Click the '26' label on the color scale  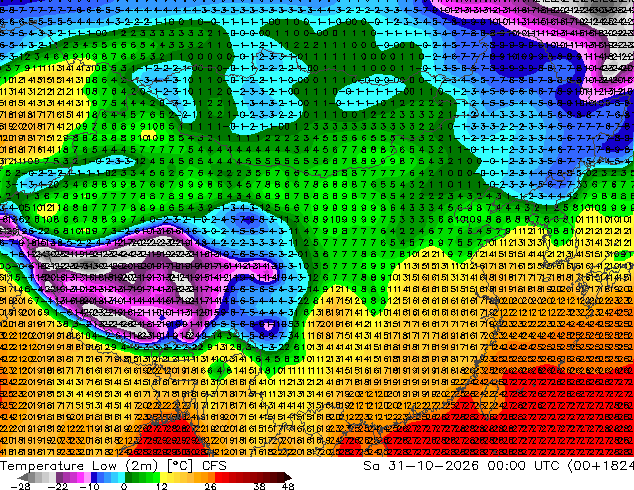point(210,486)
